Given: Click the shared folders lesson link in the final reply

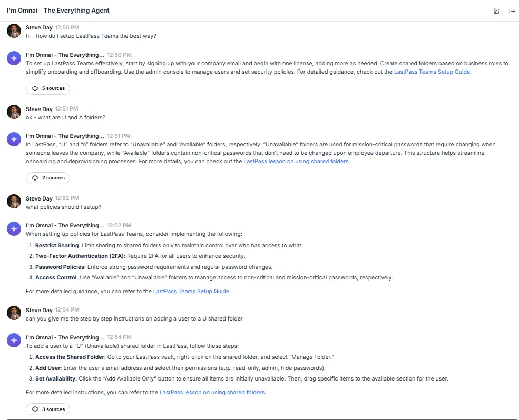Looking at the screenshot, I should [x=212, y=392].
